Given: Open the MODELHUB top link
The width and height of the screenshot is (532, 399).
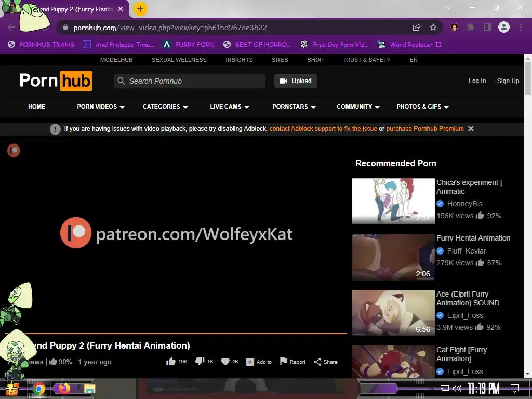Looking at the screenshot, I should tap(116, 60).
